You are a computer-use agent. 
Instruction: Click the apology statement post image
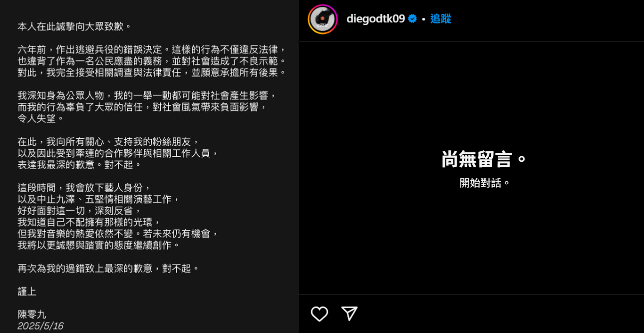pyautogui.click(x=149, y=166)
